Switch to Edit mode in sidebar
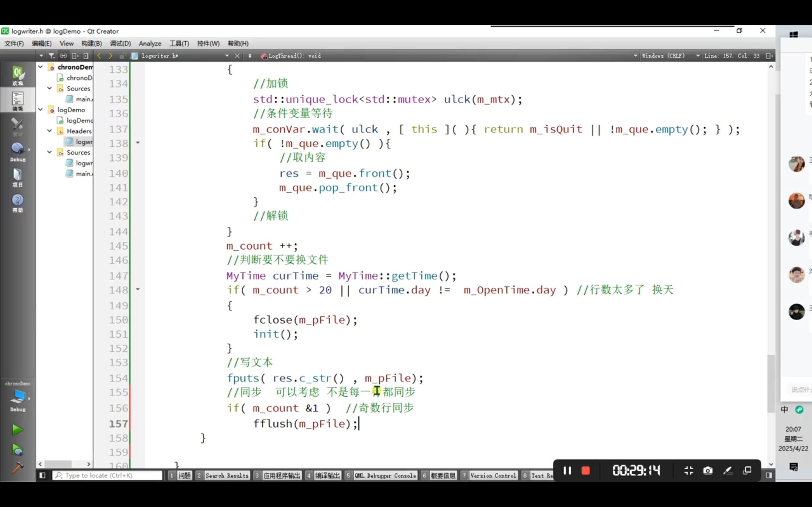 pyautogui.click(x=17, y=100)
